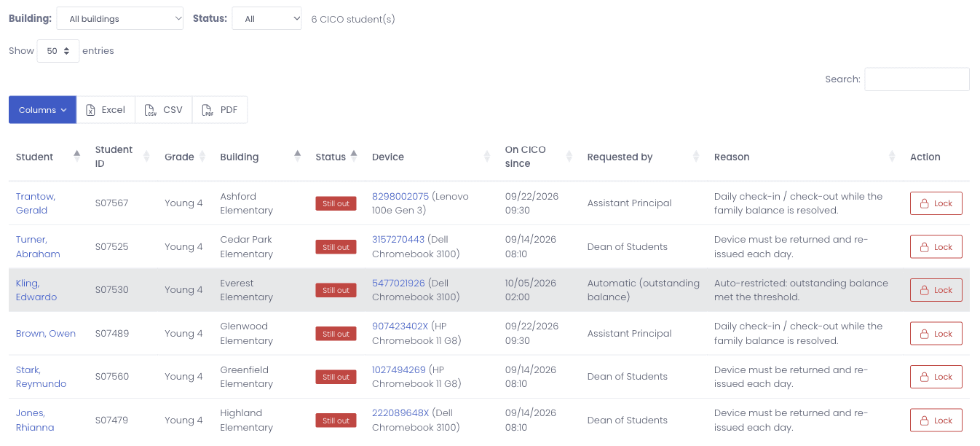The height and width of the screenshot is (446, 980).
Task: Open the Building filter dropdown
Action: pyautogui.click(x=120, y=19)
